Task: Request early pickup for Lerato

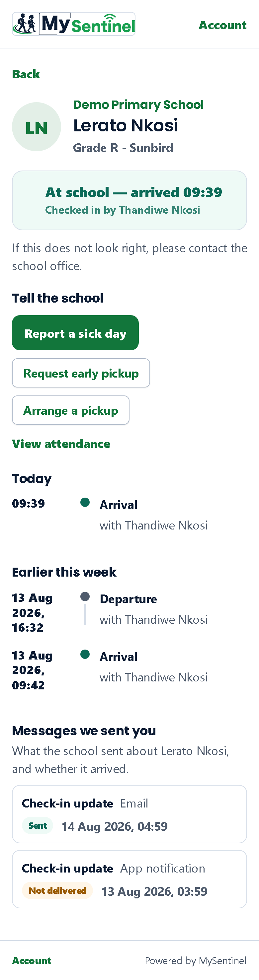Action: point(81,373)
